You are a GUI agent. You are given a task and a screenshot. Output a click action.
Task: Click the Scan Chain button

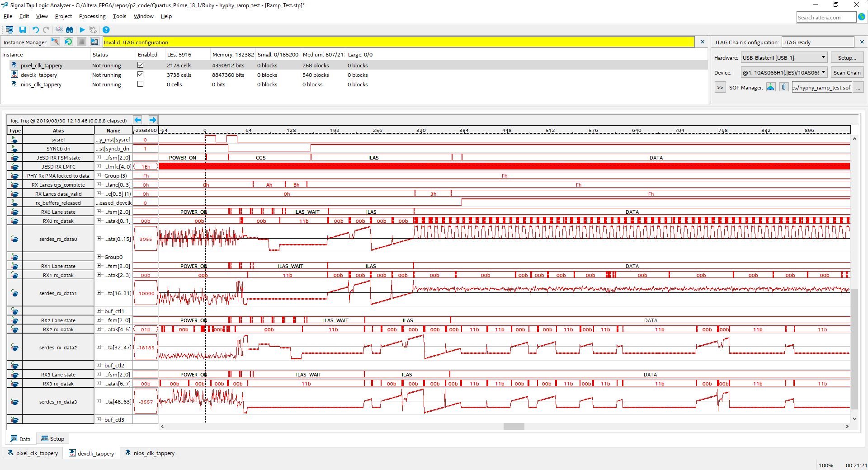[x=847, y=72]
